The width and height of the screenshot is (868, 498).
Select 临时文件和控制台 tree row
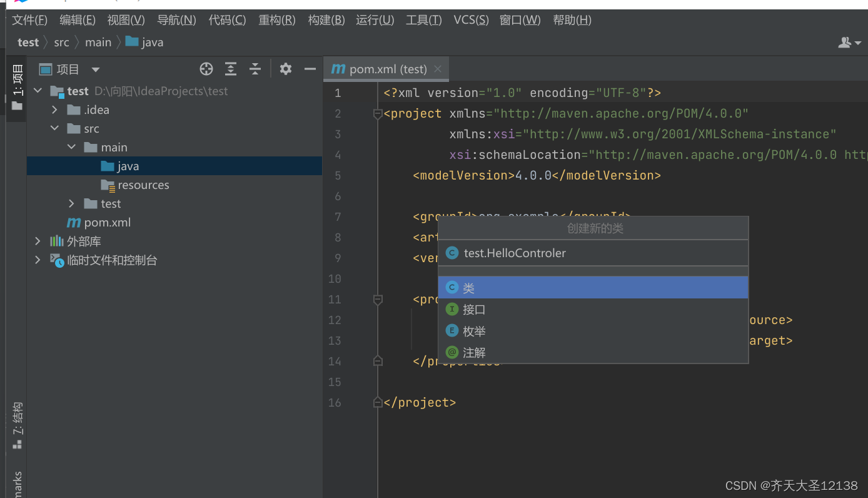(174, 260)
